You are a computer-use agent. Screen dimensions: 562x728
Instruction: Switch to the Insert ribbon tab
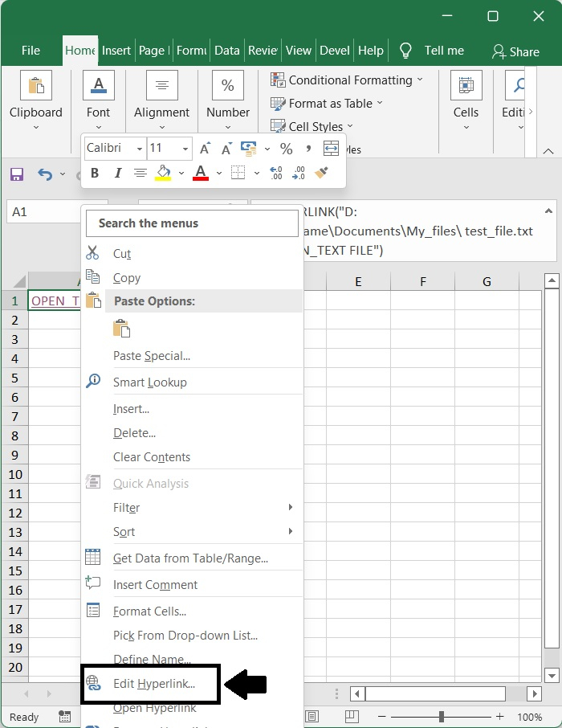pos(116,51)
